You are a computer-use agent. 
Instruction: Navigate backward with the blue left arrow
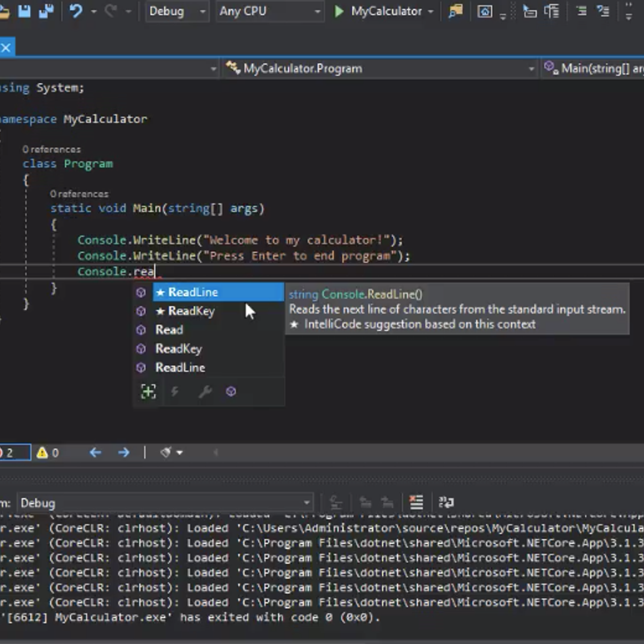coord(96,453)
